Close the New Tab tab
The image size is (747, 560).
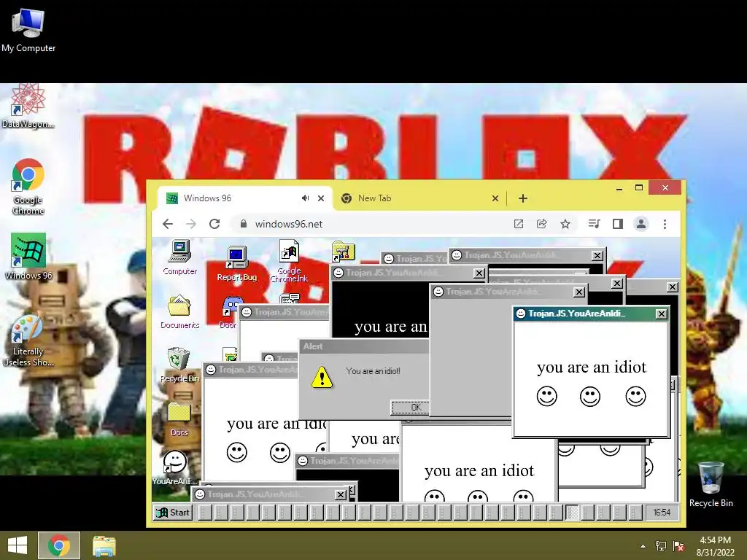[495, 198]
